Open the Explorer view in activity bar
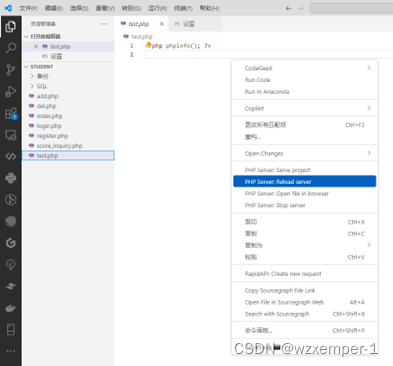Viewport: 393px width, 366px height. pyautogui.click(x=11, y=27)
